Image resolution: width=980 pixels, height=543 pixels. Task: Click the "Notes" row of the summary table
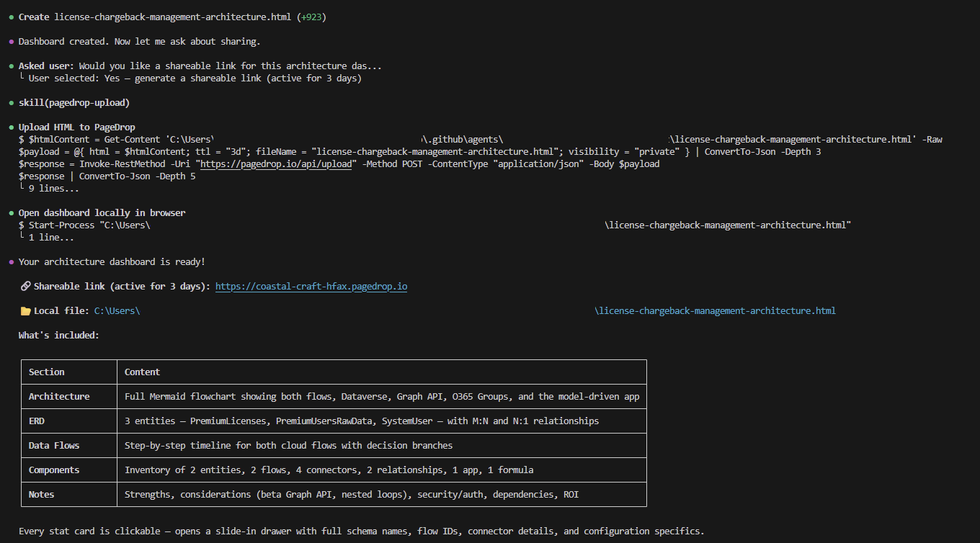41,494
